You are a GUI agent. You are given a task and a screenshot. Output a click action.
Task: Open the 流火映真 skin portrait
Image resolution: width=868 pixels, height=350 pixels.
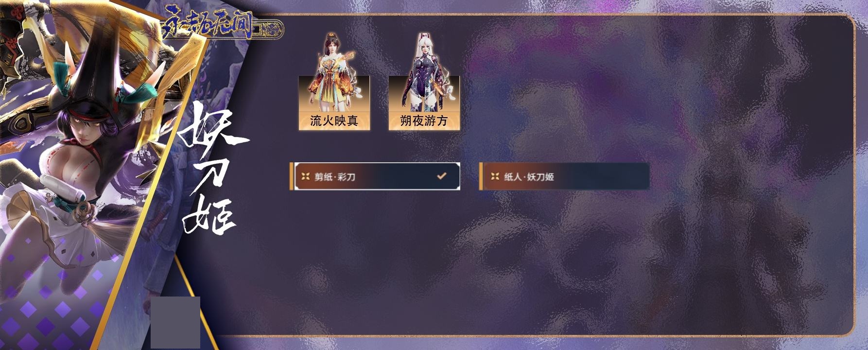[334, 82]
